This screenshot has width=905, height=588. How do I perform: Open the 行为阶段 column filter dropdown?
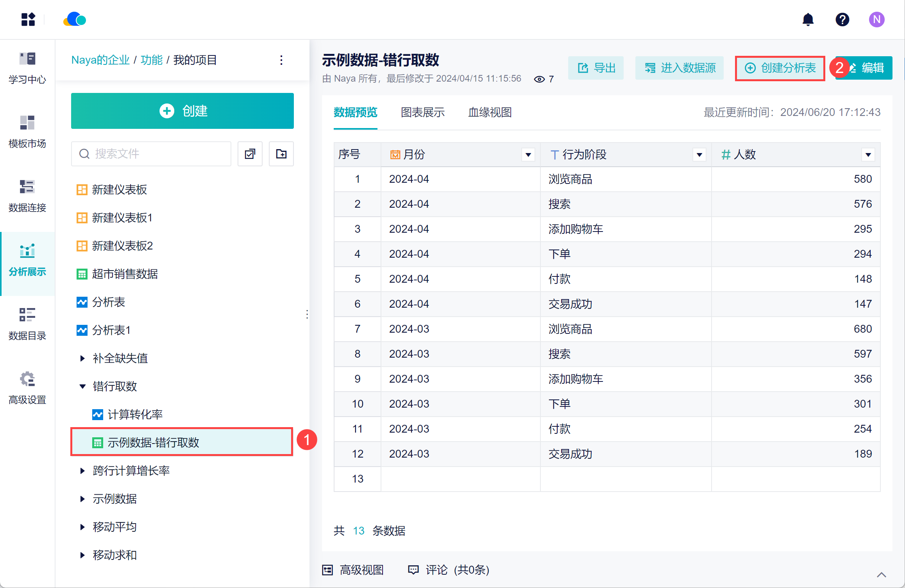[x=699, y=155]
